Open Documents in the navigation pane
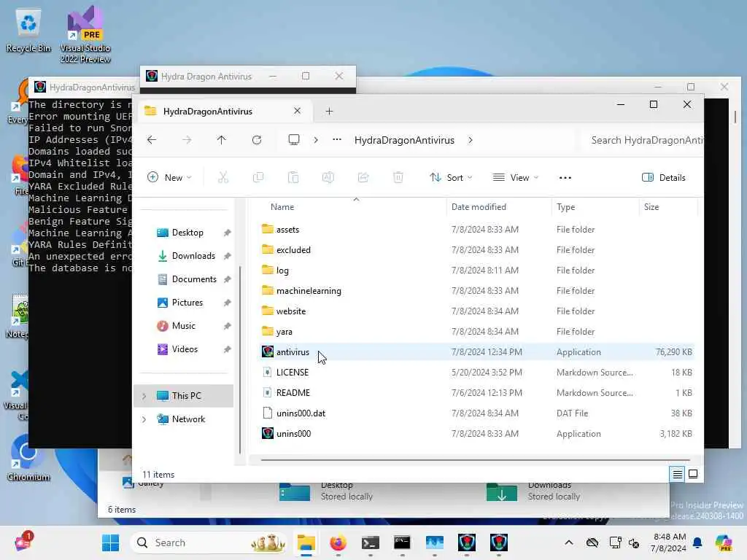The height and width of the screenshot is (560, 747). click(194, 279)
